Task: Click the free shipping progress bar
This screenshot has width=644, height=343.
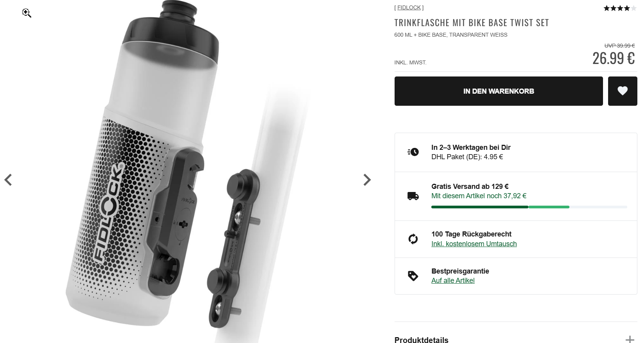Action: tap(529, 207)
